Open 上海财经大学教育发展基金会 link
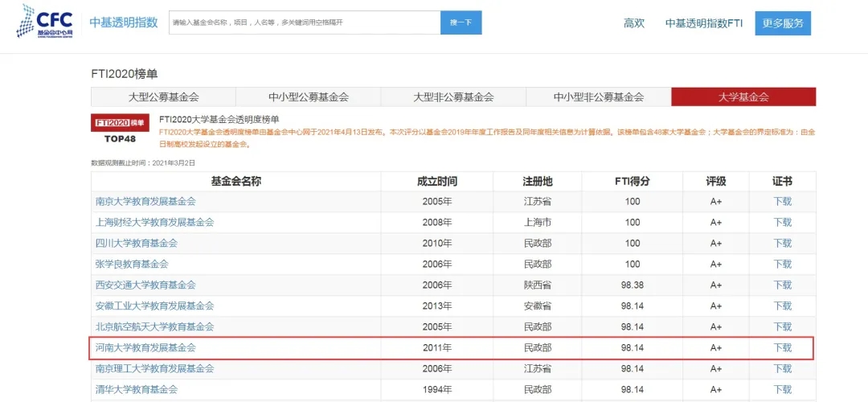 [154, 223]
